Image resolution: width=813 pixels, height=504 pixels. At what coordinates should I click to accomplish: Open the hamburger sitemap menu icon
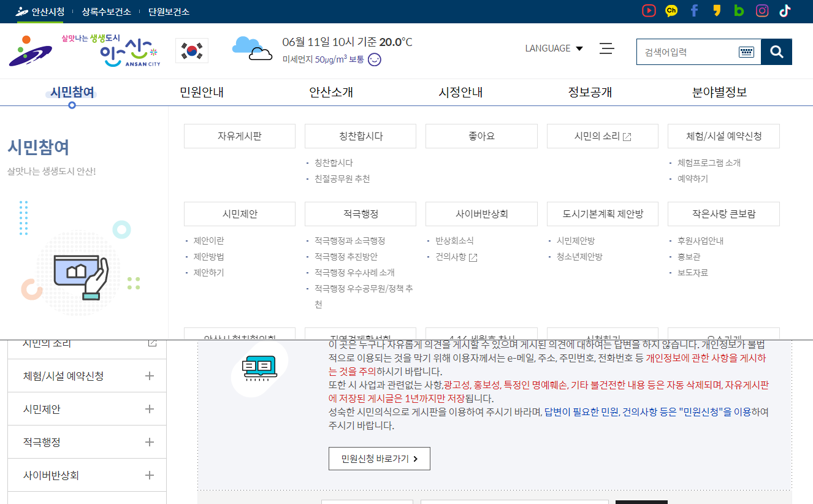click(x=607, y=48)
